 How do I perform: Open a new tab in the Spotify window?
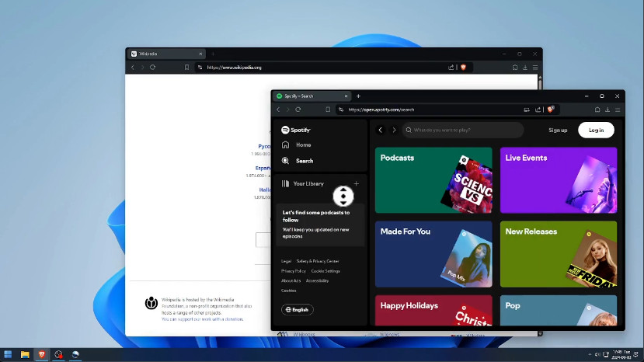coord(358,96)
